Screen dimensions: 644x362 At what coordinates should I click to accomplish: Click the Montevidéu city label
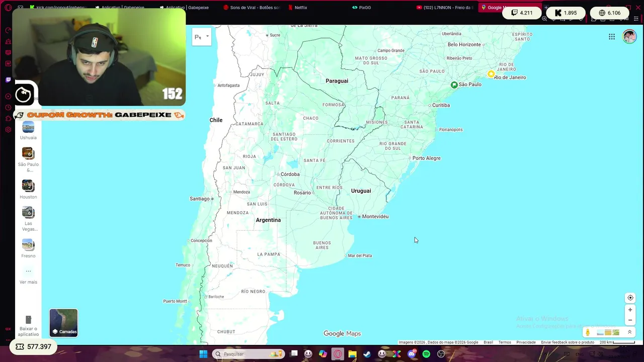(x=375, y=217)
